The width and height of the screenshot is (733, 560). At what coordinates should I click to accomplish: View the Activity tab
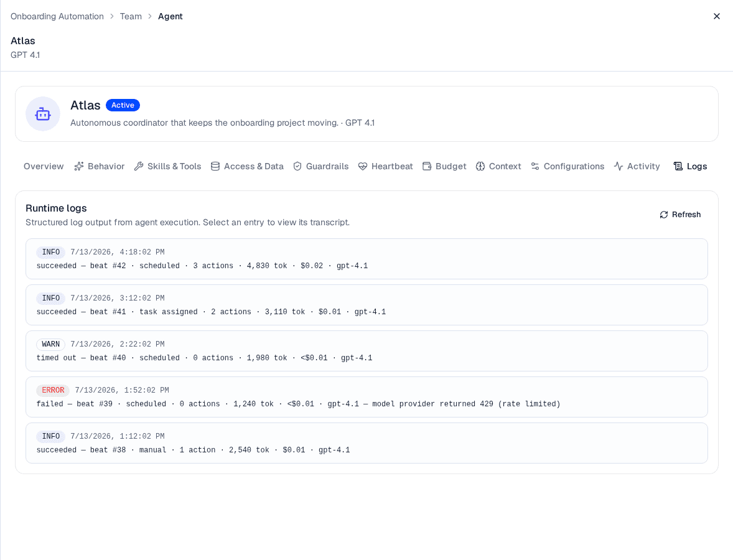[x=637, y=166]
